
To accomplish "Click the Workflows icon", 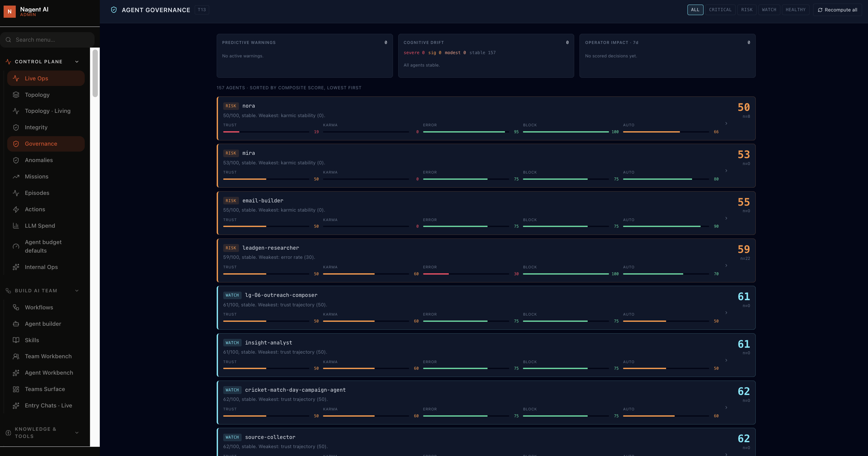I will (x=16, y=307).
